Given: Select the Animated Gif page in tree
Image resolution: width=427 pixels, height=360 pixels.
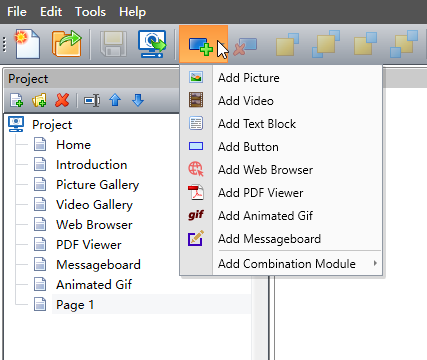Looking at the screenshot, I should (x=94, y=285).
